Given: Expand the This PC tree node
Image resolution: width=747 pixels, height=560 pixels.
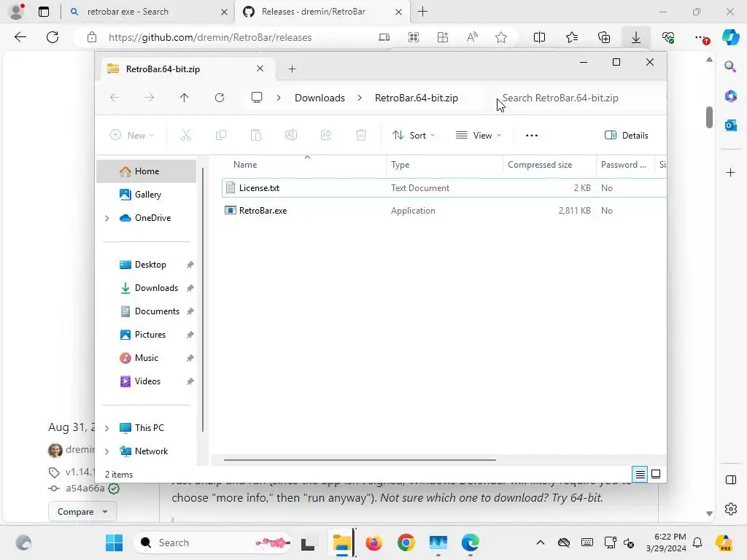Looking at the screenshot, I should 107,428.
